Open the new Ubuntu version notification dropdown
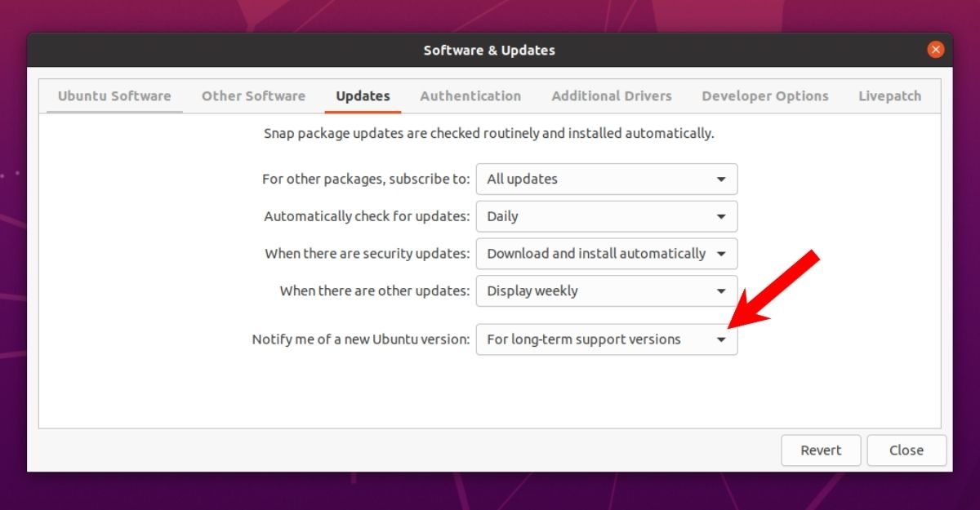Viewport: 980px width, 510px height. [607, 339]
